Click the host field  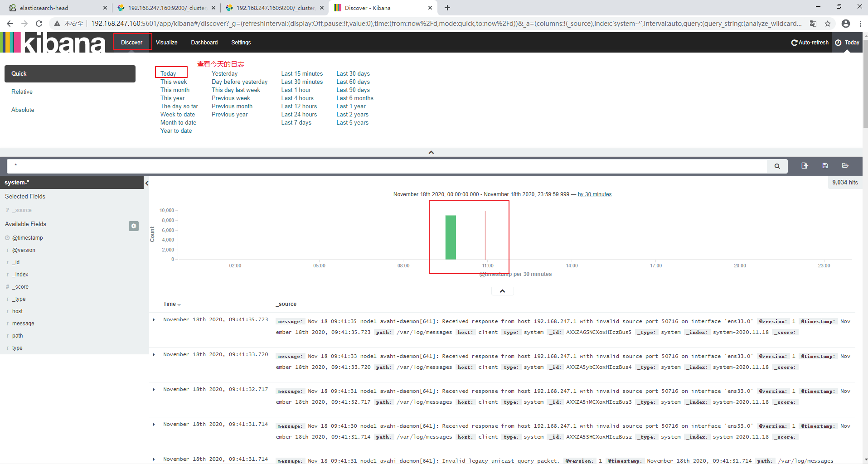pos(17,311)
